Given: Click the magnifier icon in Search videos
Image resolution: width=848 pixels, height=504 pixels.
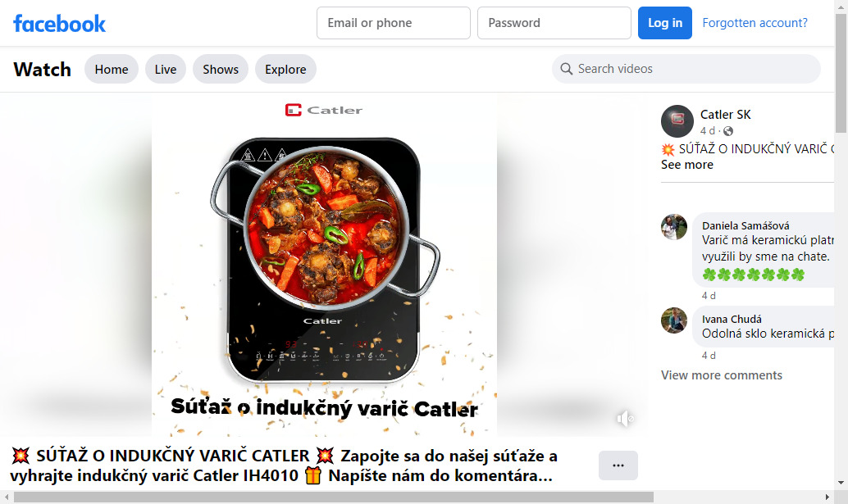Looking at the screenshot, I should (x=566, y=69).
